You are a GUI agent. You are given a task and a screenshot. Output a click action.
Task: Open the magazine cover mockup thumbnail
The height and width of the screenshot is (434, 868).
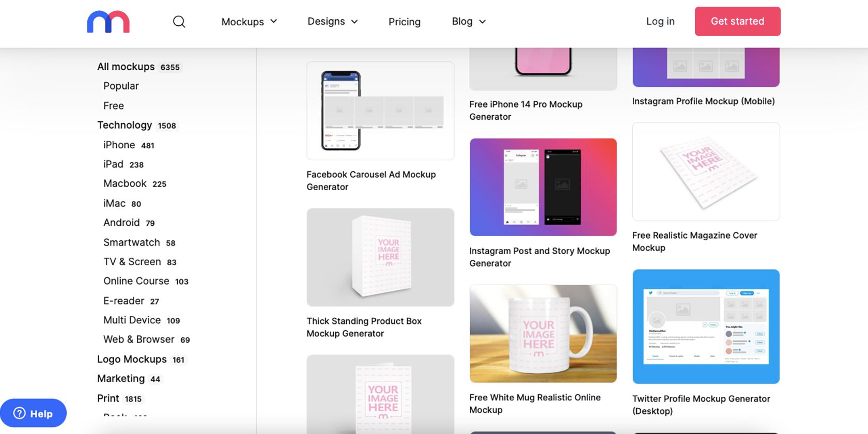706,172
